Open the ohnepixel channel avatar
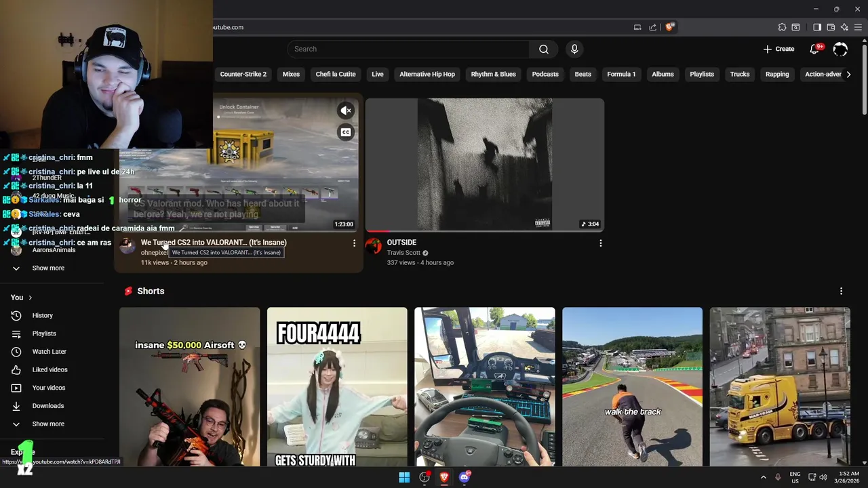The image size is (868, 488). 127,245
